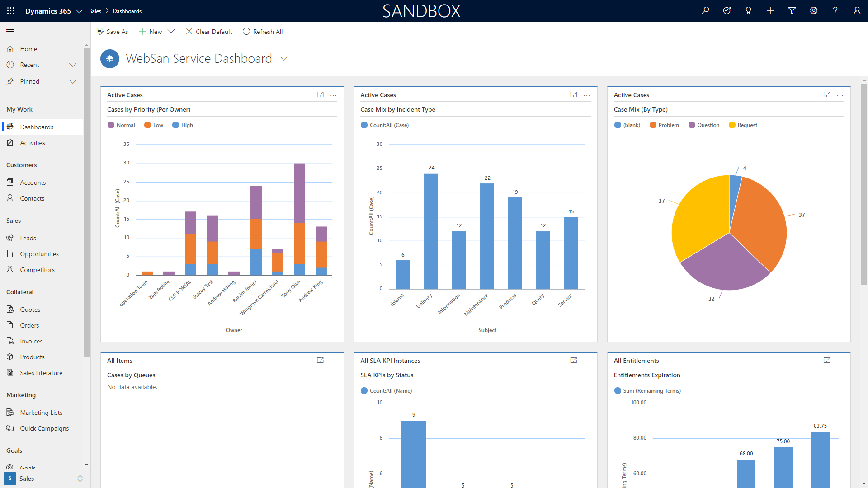
Task: Open the Dynamics 365 app dropdown
Action: pyautogui.click(x=79, y=11)
